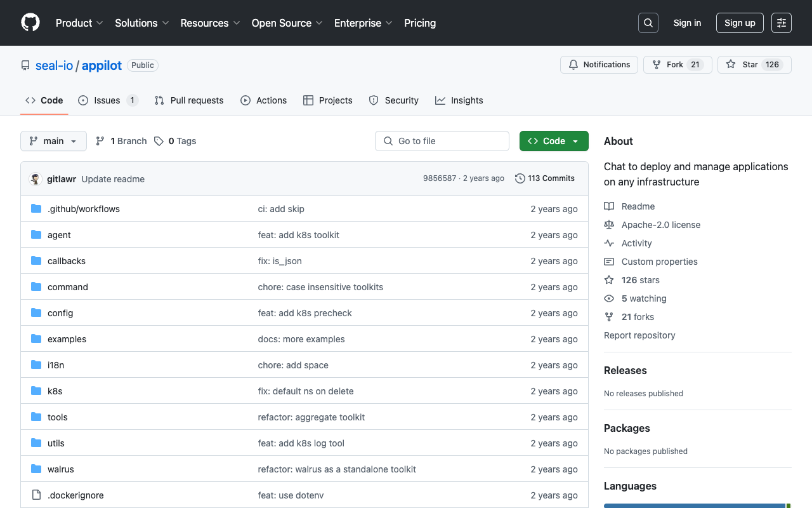Open the green Code dropdown button
The width and height of the screenshot is (812, 508).
click(x=554, y=141)
